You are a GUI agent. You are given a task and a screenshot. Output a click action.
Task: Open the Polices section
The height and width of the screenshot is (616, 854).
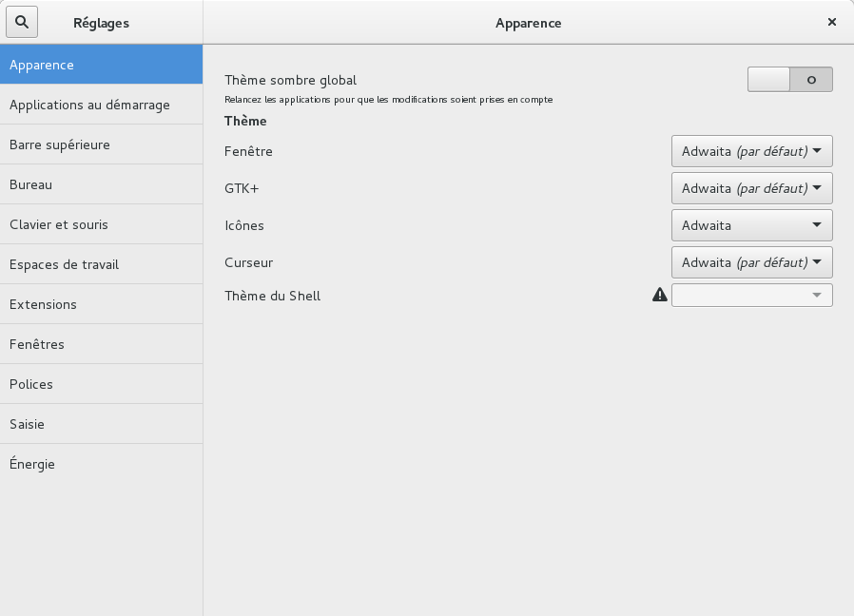coord(101,385)
